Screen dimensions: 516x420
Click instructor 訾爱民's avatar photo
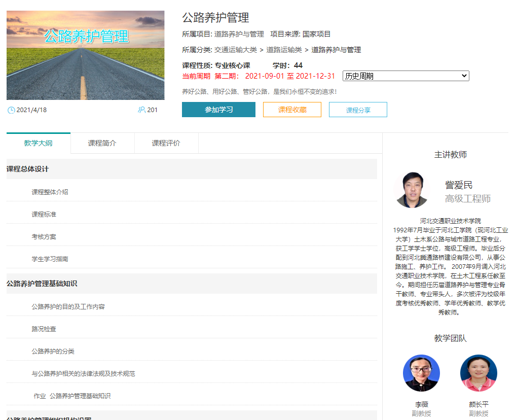(412, 190)
